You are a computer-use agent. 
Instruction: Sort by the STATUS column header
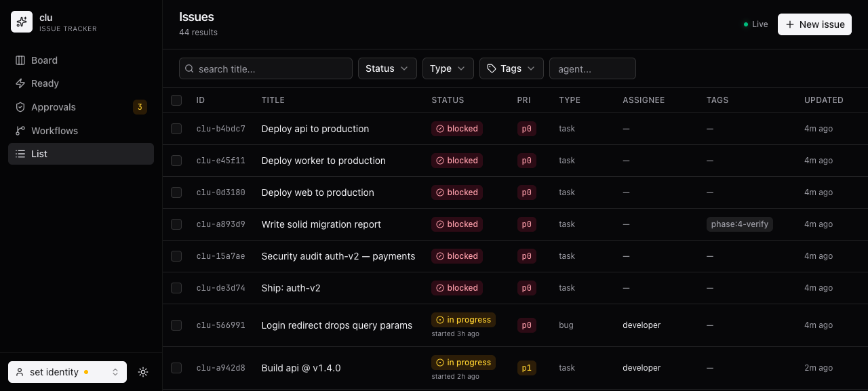pos(448,100)
